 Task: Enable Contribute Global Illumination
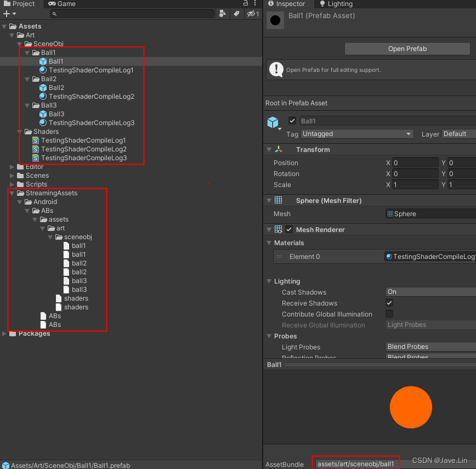coord(389,313)
